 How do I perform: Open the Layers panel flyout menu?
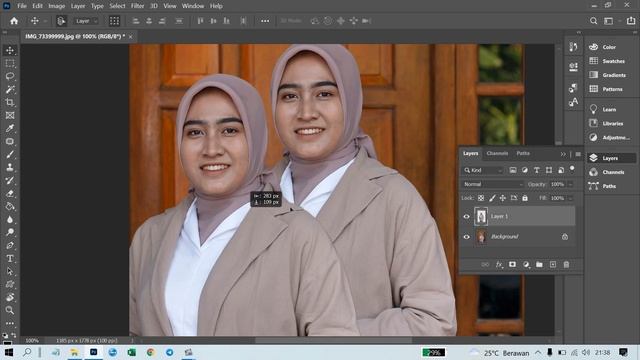pos(578,154)
